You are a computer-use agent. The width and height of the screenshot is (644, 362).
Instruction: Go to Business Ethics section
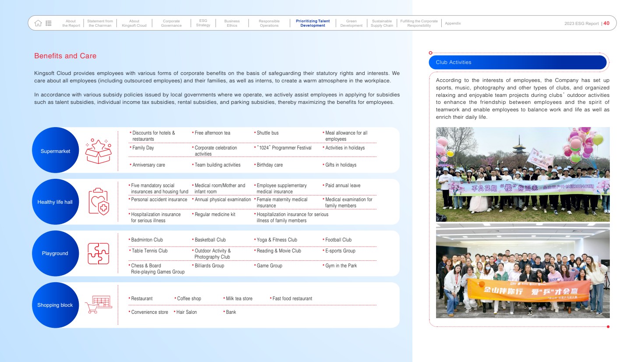pos(232,23)
